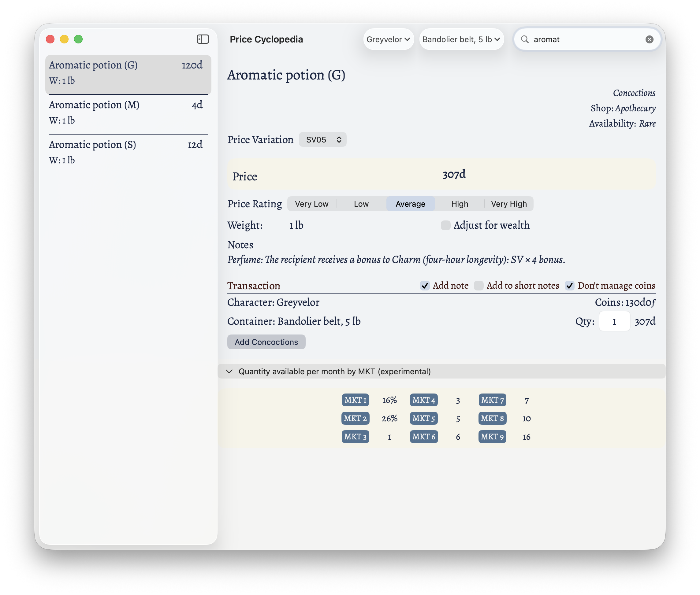This screenshot has width=700, height=595.
Task: Toggle the sidebar panel icon
Action: coord(203,39)
